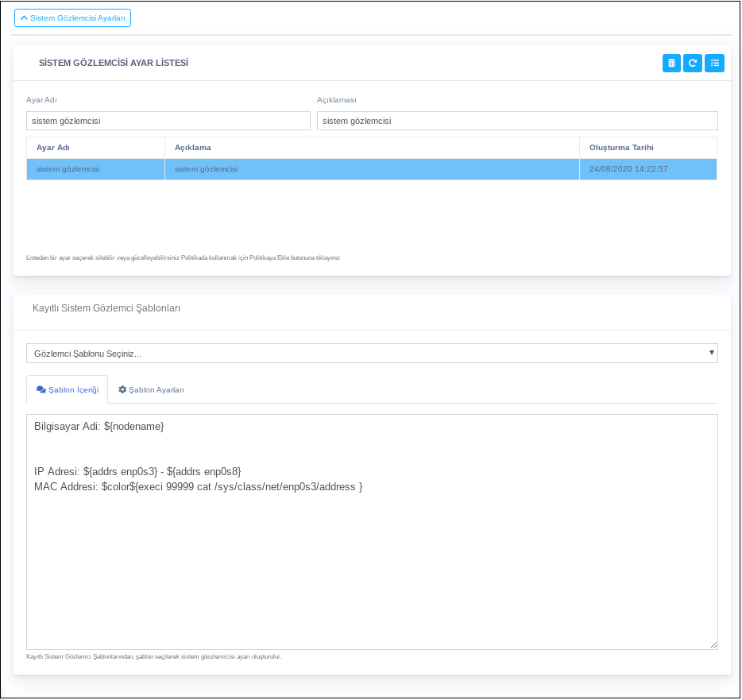
Task: Click the text area resize handle
Action: pos(713,645)
